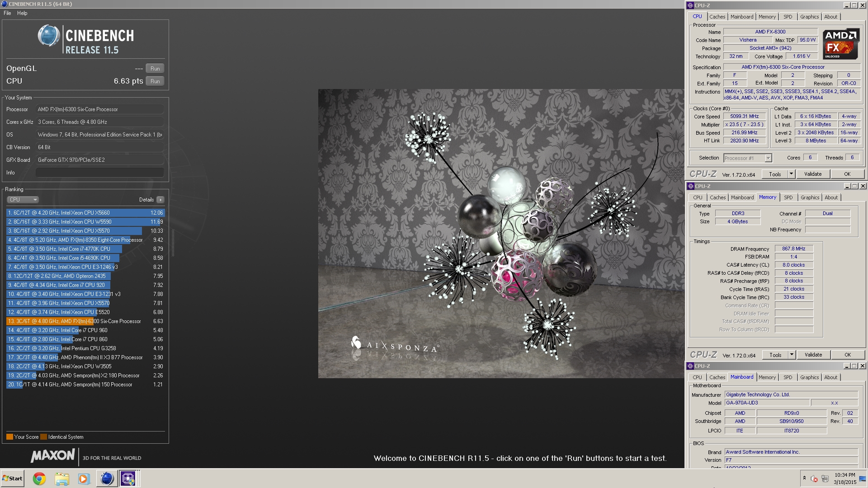
Task: Click the orange Your Score legend swatch
Action: pyautogui.click(x=9, y=437)
